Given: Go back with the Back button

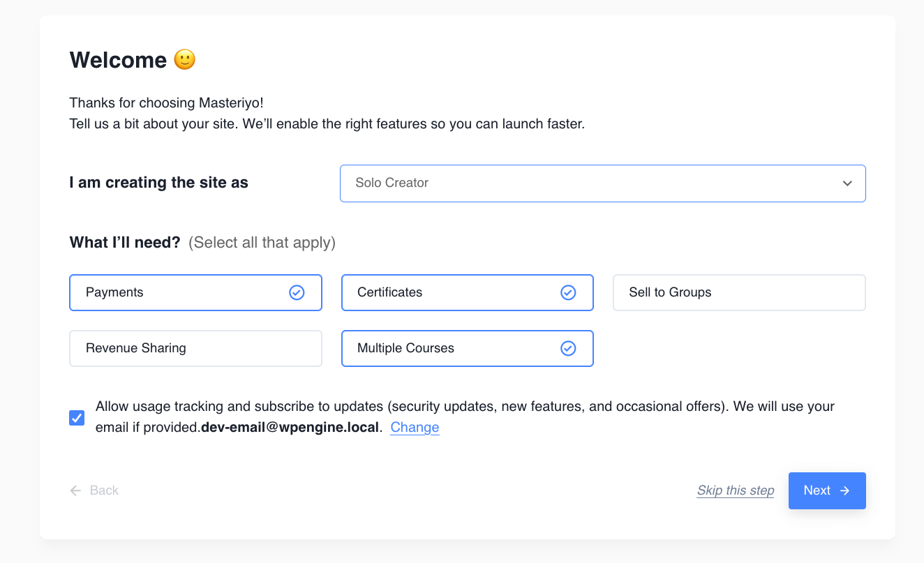Looking at the screenshot, I should 104,490.
